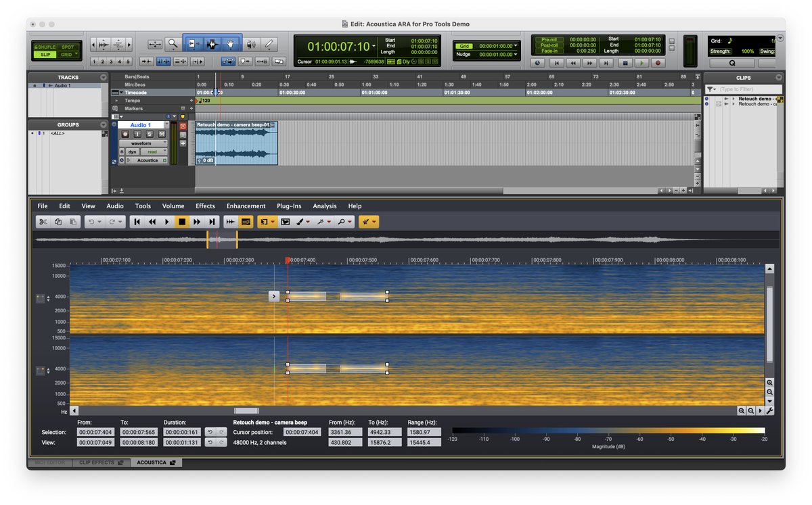Click the Copy icon in Acoustica toolbar
The image size is (812, 505).
pyautogui.click(x=58, y=221)
